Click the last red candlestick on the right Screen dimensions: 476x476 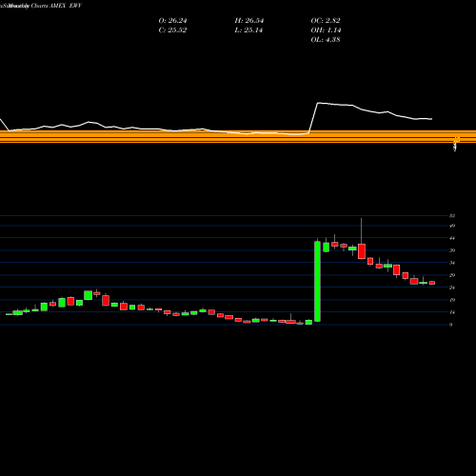pyautogui.click(x=432, y=283)
